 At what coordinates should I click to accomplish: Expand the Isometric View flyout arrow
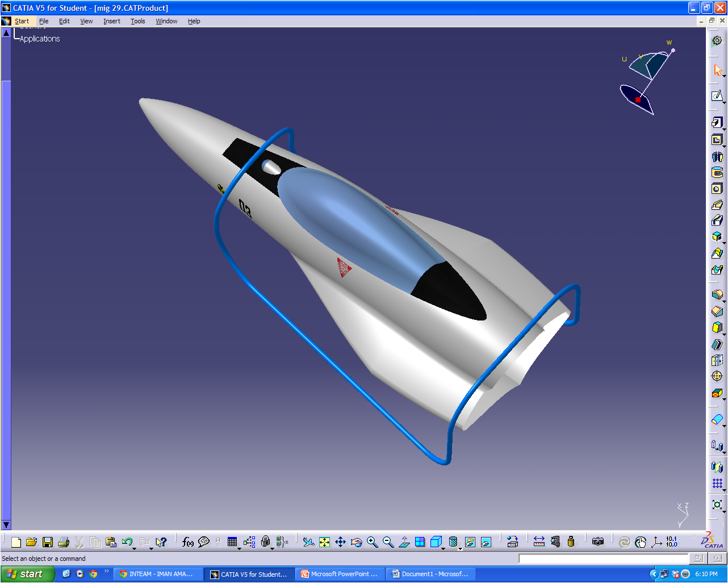443,548
